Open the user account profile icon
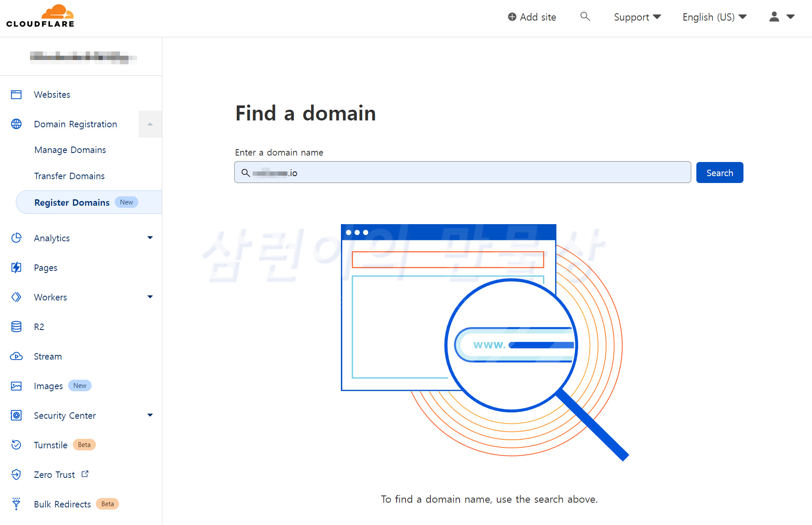This screenshot has width=812, height=525. (774, 17)
